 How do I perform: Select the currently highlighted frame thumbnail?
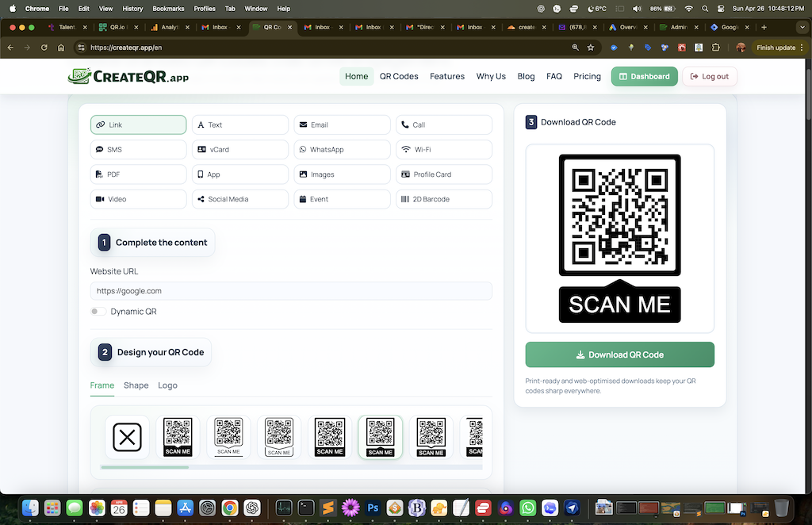381,437
